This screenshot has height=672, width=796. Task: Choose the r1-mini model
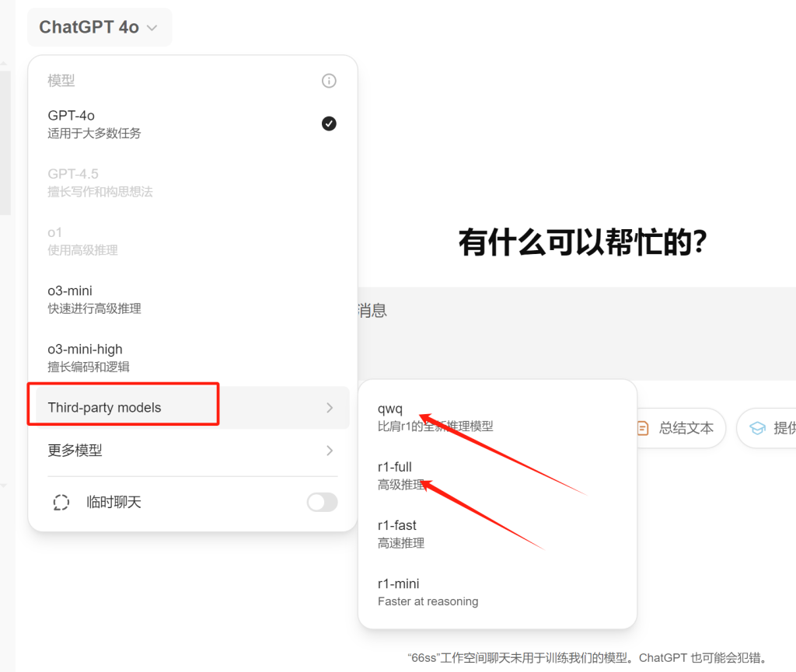tap(497, 592)
